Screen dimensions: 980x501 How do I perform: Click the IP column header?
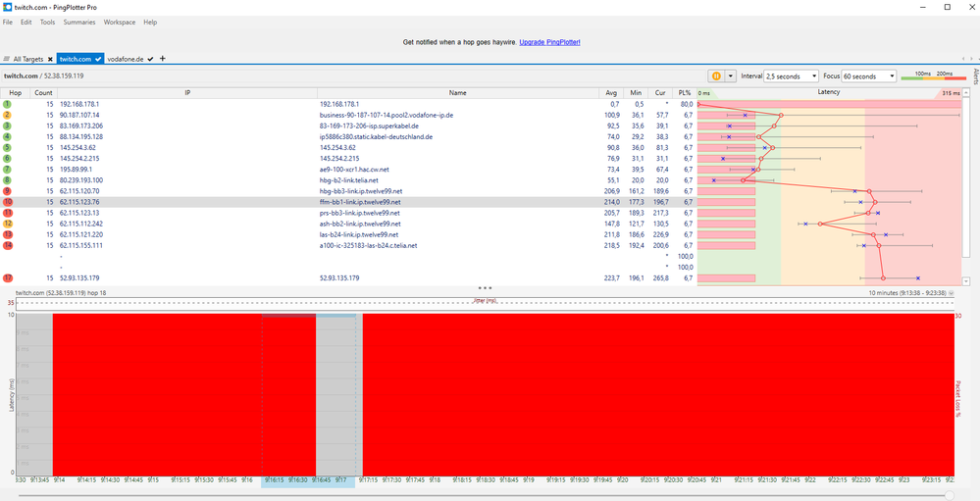point(186,92)
